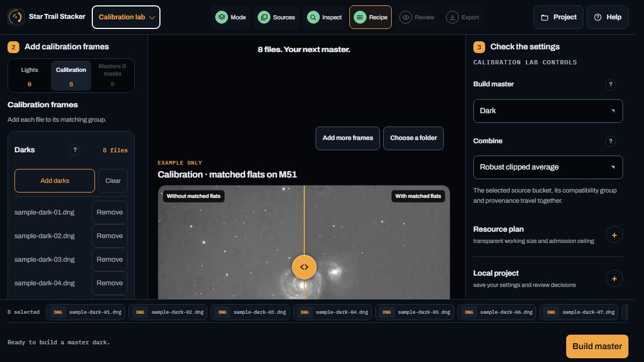Select sample-dark-04.dng chip in file strip

332,312
